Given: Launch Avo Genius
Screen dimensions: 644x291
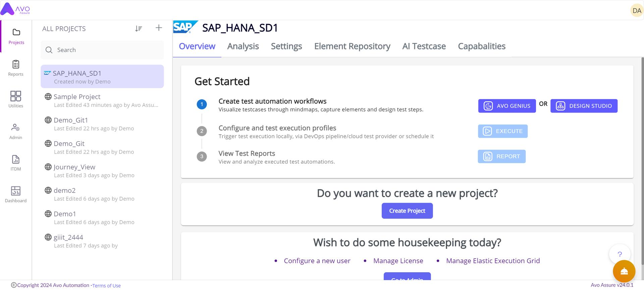Looking at the screenshot, I should coord(507,105).
